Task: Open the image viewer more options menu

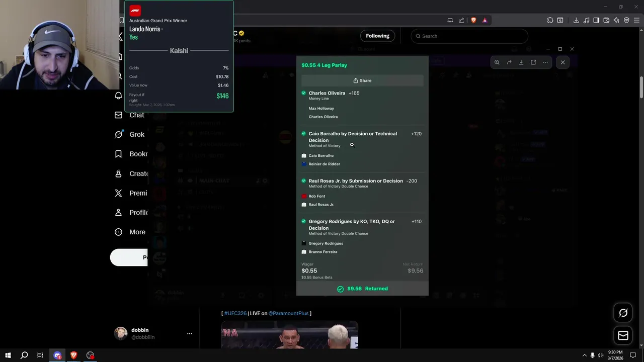Action: (x=545, y=62)
